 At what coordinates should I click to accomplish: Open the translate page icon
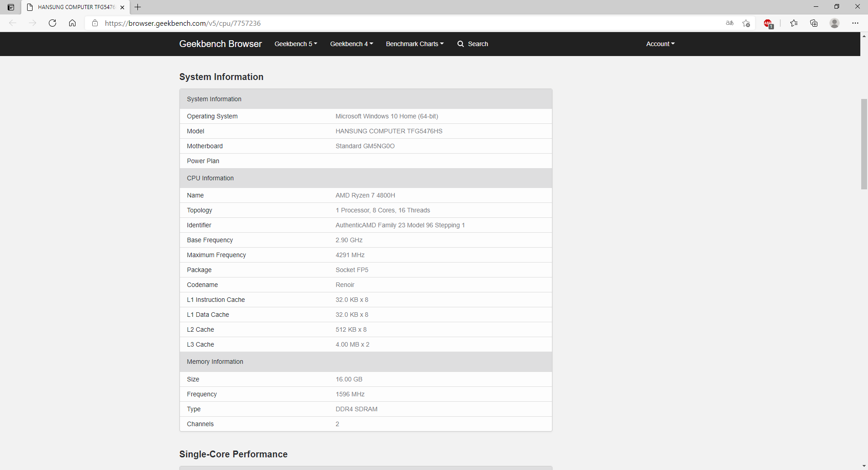[730, 23]
